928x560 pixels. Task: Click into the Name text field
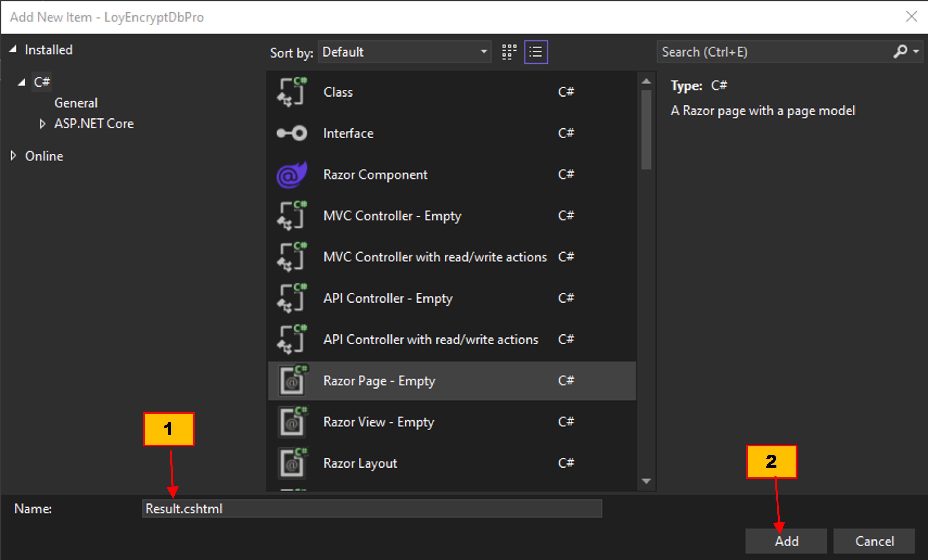pos(372,509)
